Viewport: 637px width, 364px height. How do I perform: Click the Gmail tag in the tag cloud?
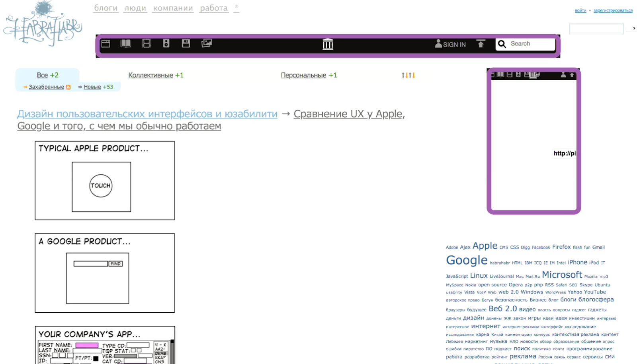coord(598,247)
